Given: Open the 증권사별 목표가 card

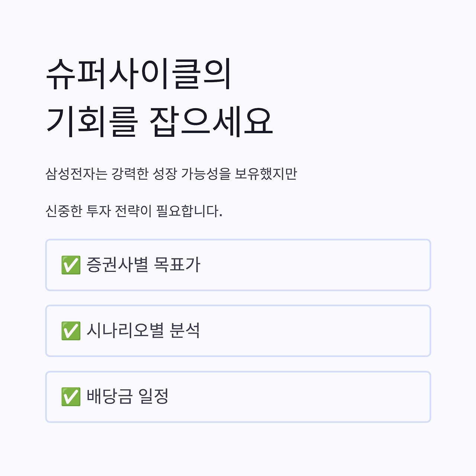Looking at the screenshot, I should (x=238, y=265).
